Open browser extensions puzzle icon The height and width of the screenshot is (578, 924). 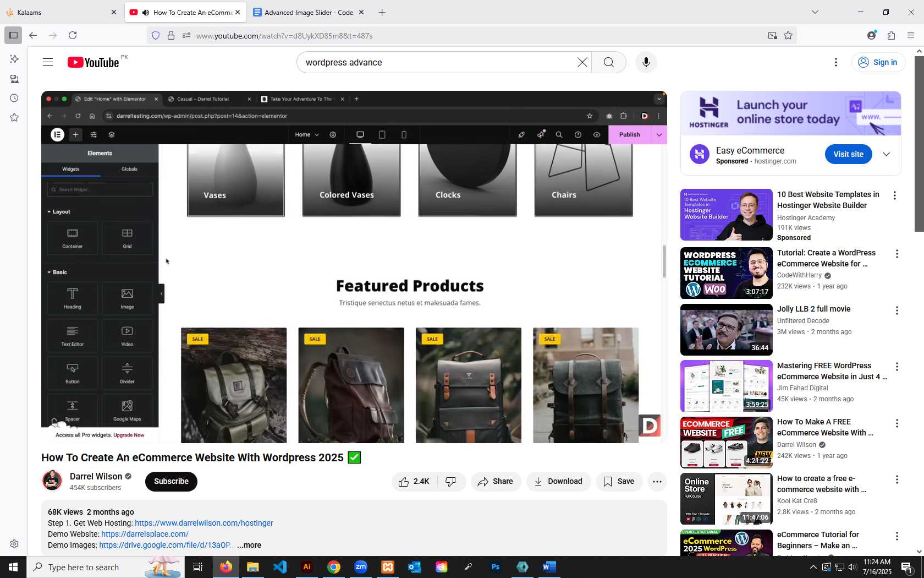point(892,35)
